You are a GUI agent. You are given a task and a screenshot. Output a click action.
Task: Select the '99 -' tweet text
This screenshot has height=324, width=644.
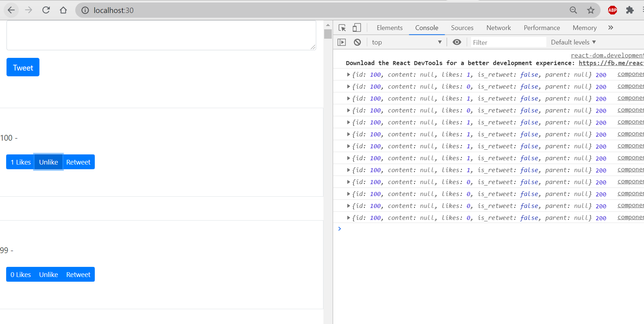tap(7, 250)
